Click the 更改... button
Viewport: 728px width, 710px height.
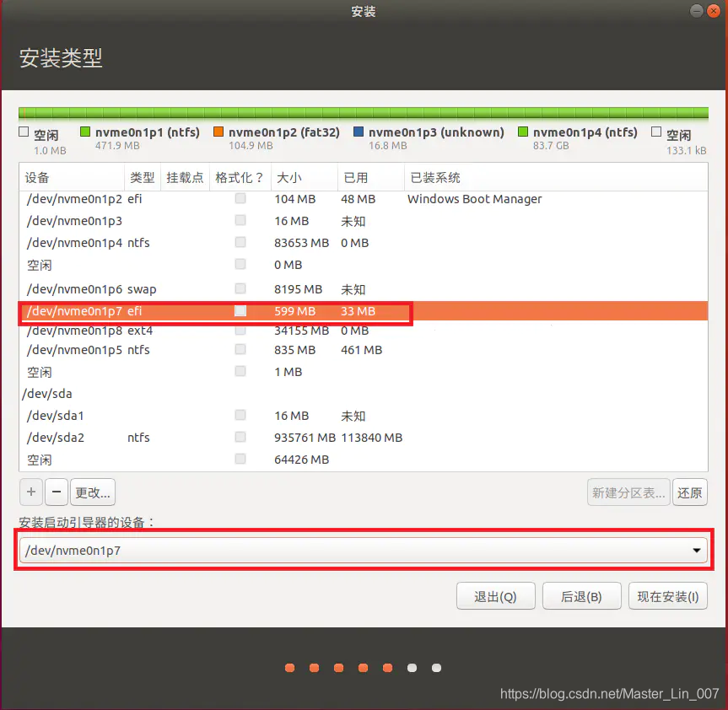coord(93,492)
